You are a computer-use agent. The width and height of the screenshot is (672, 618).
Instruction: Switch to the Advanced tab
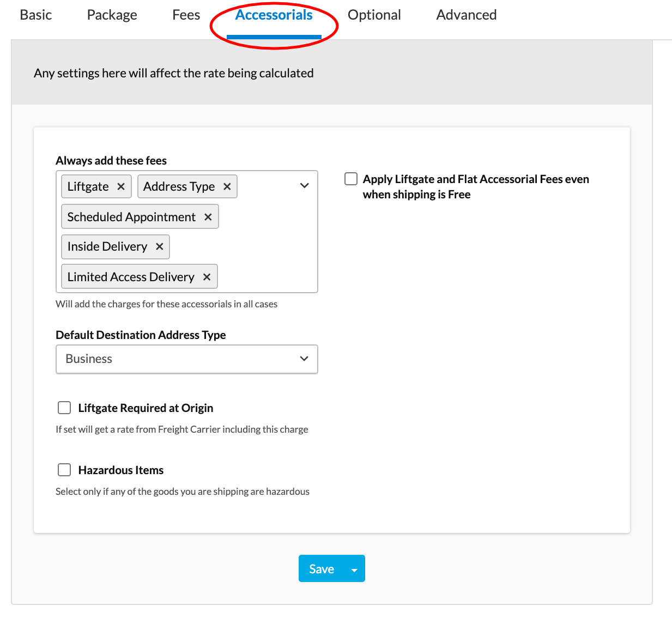tap(466, 15)
